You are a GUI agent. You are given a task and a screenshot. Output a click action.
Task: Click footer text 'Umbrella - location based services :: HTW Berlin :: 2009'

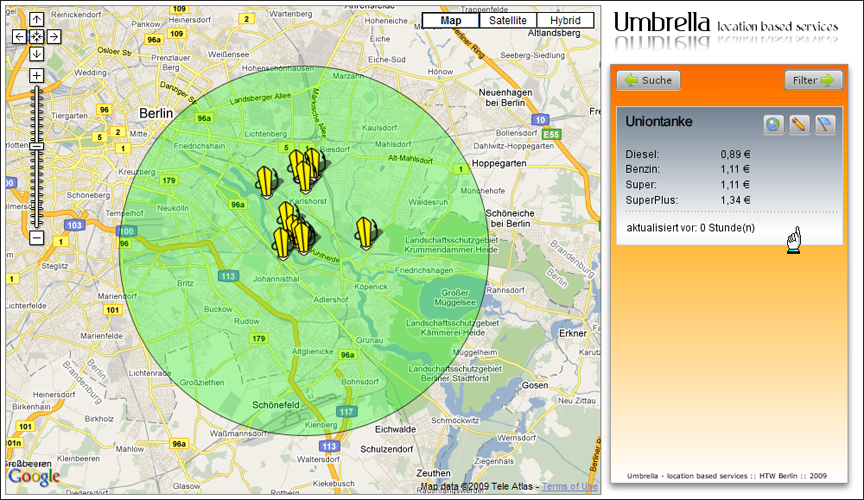pos(727,476)
